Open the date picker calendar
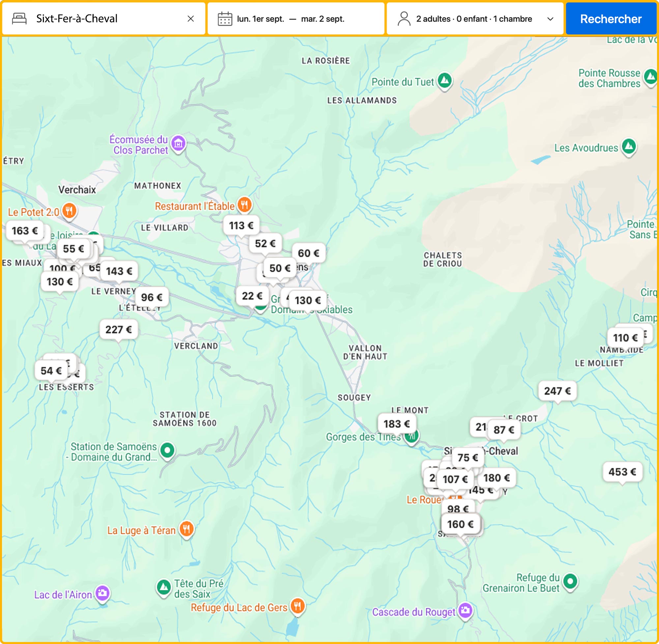 [x=225, y=19]
